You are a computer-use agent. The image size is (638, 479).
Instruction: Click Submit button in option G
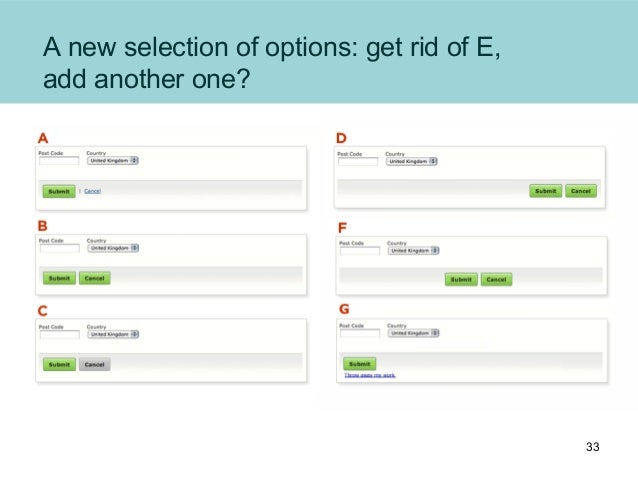pos(360,364)
